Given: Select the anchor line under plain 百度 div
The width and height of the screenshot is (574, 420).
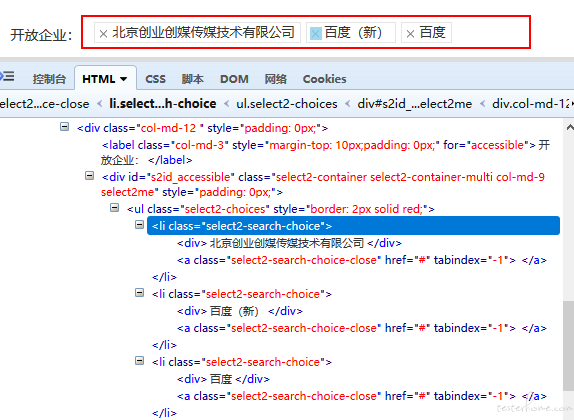Looking at the screenshot, I should [362, 396].
